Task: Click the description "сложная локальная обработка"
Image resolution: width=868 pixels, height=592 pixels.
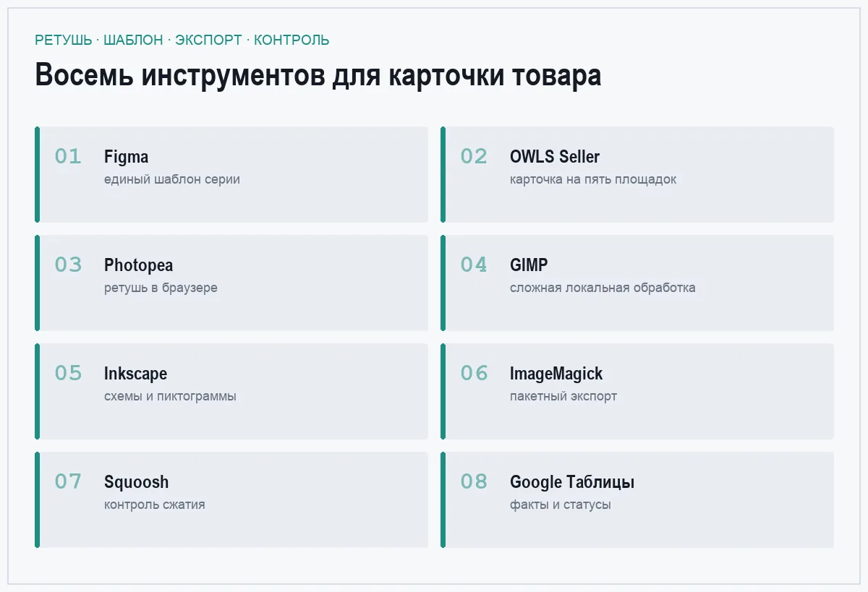Action: point(603,288)
